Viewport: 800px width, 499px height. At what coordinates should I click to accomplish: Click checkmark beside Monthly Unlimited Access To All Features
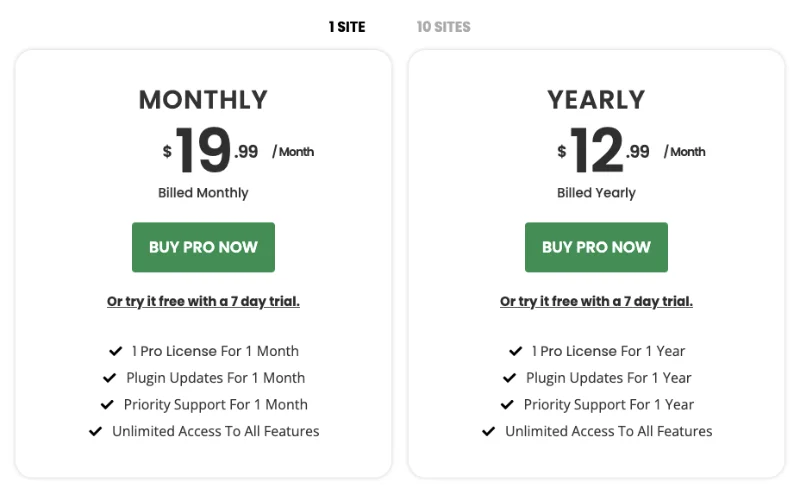(x=96, y=432)
